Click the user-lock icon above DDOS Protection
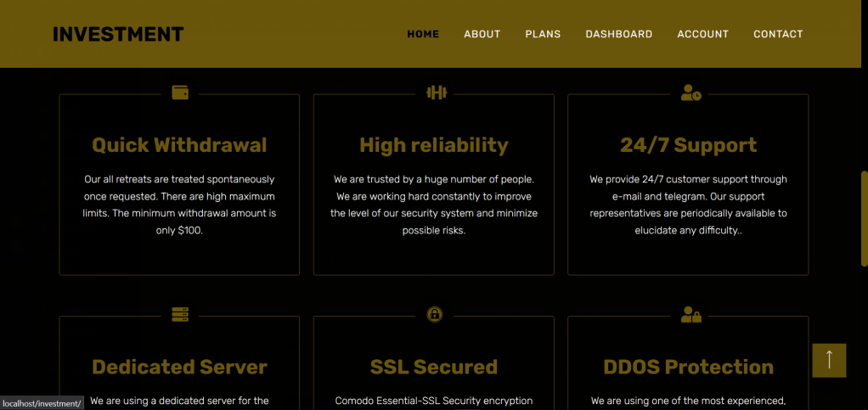868x410 pixels. (x=690, y=315)
